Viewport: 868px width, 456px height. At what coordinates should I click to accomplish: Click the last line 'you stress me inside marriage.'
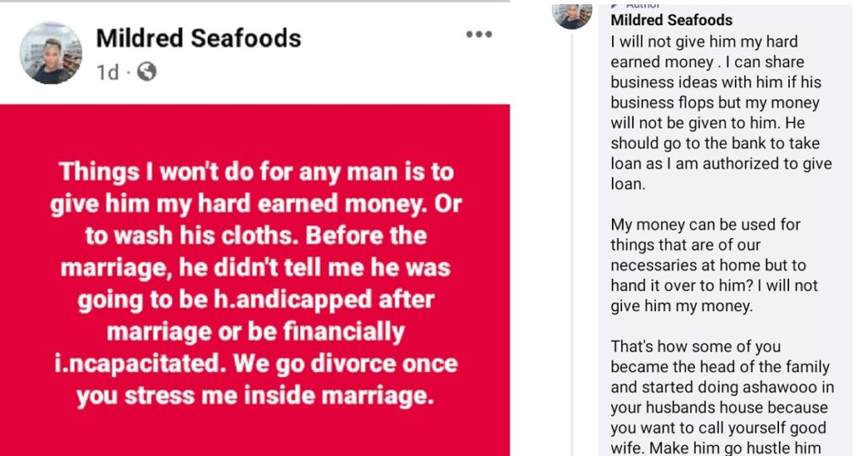click(x=255, y=396)
